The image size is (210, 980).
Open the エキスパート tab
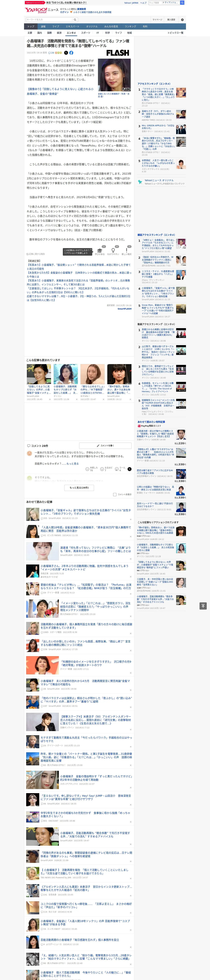coord(72,27)
